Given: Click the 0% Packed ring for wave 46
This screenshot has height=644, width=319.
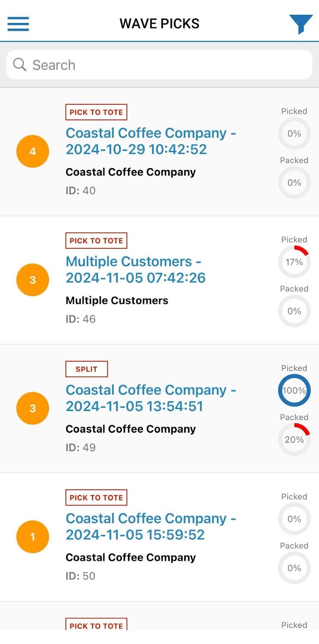Looking at the screenshot, I should pos(294,311).
